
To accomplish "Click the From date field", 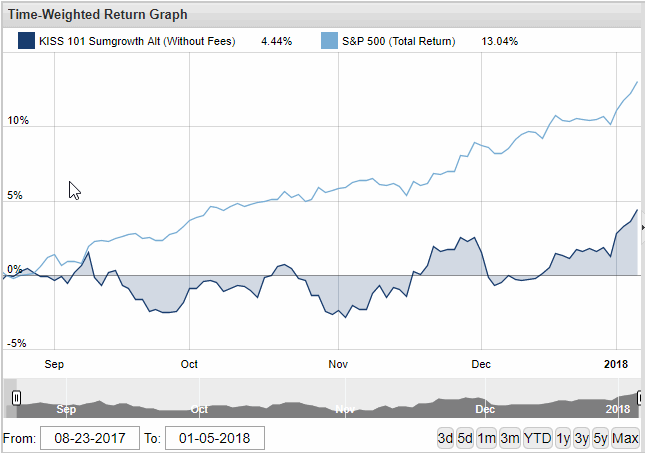I will point(90,438).
